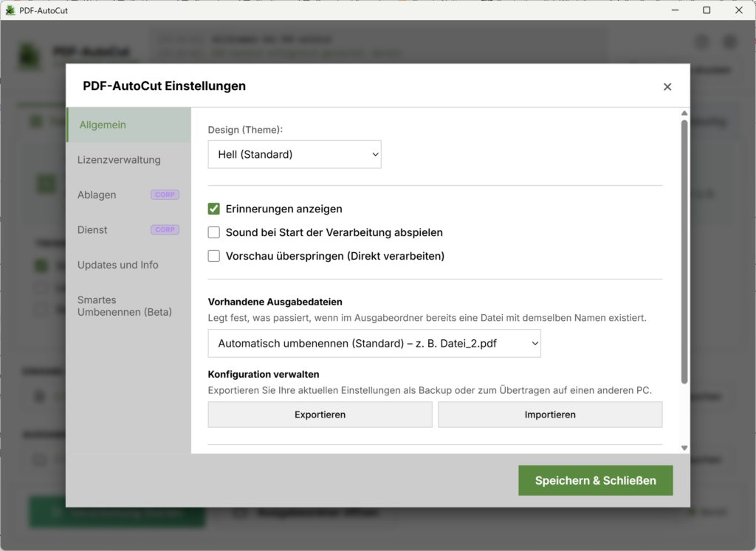Screen dimensions: 756x551
Task: Click the settings scrollbar up arrow
Action: pos(684,113)
